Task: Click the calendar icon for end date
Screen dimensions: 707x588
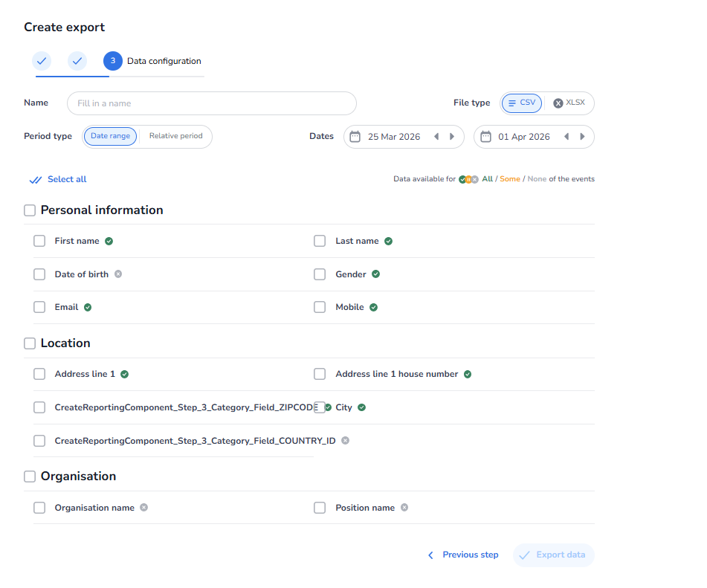Action: pyautogui.click(x=485, y=137)
